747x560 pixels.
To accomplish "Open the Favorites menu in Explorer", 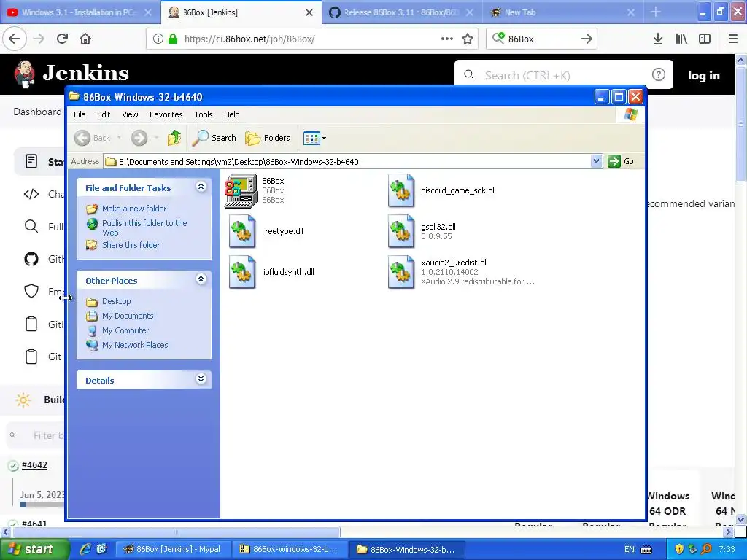I will pyautogui.click(x=166, y=114).
